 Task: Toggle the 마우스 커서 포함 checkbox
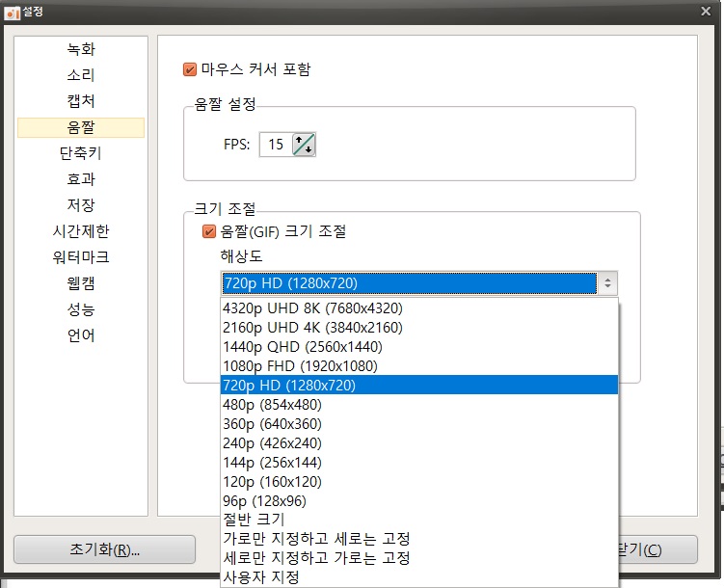pos(190,69)
